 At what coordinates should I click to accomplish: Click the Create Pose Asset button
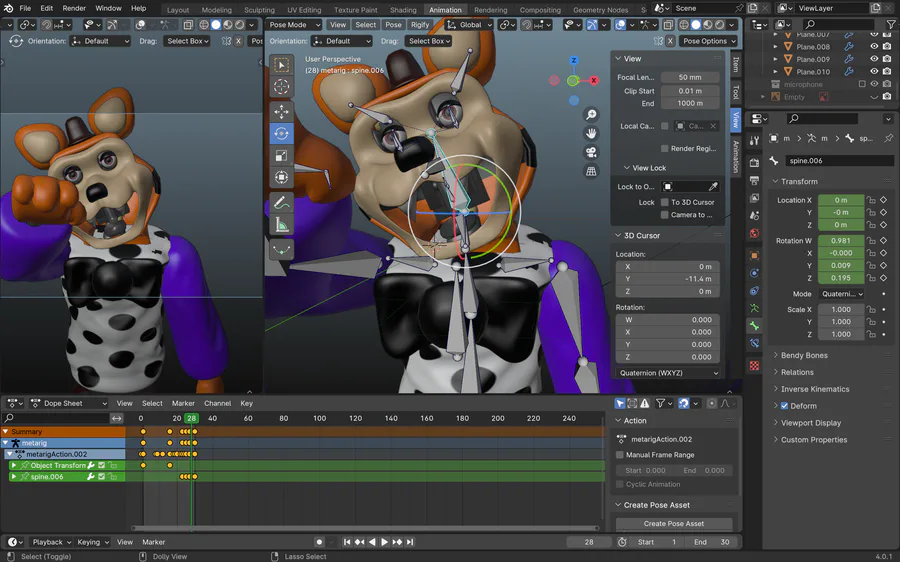coord(674,524)
